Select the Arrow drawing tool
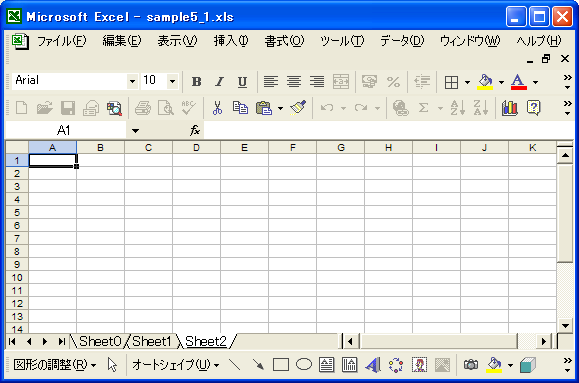 click(258, 365)
